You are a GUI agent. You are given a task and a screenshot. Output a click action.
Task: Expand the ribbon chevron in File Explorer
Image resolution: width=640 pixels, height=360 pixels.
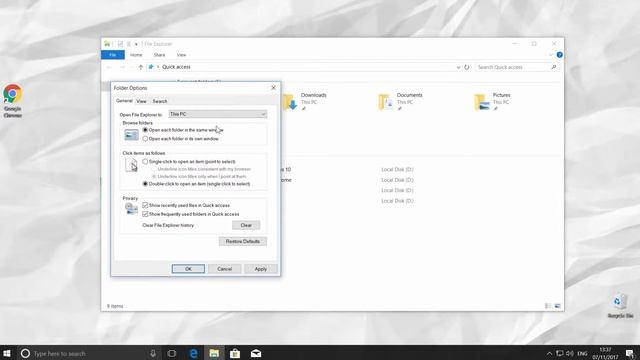point(551,55)
